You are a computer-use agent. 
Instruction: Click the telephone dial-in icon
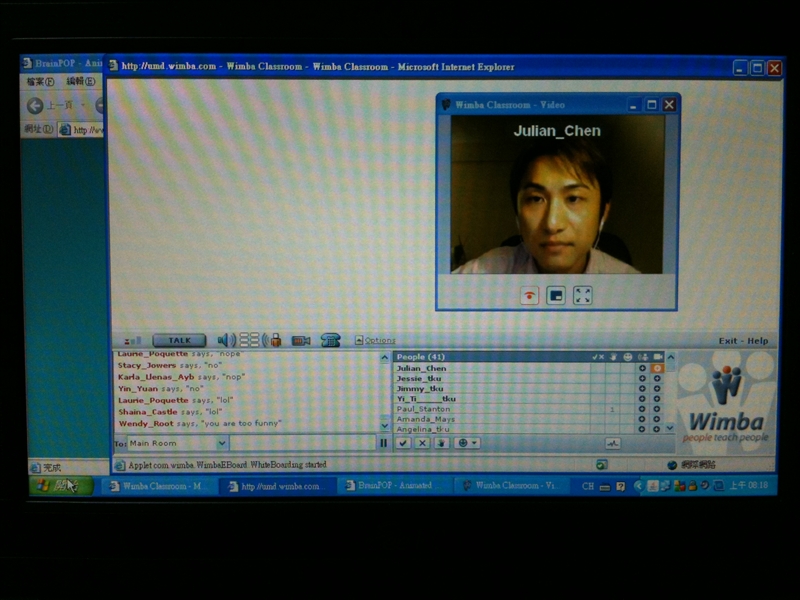coord(330,340)
